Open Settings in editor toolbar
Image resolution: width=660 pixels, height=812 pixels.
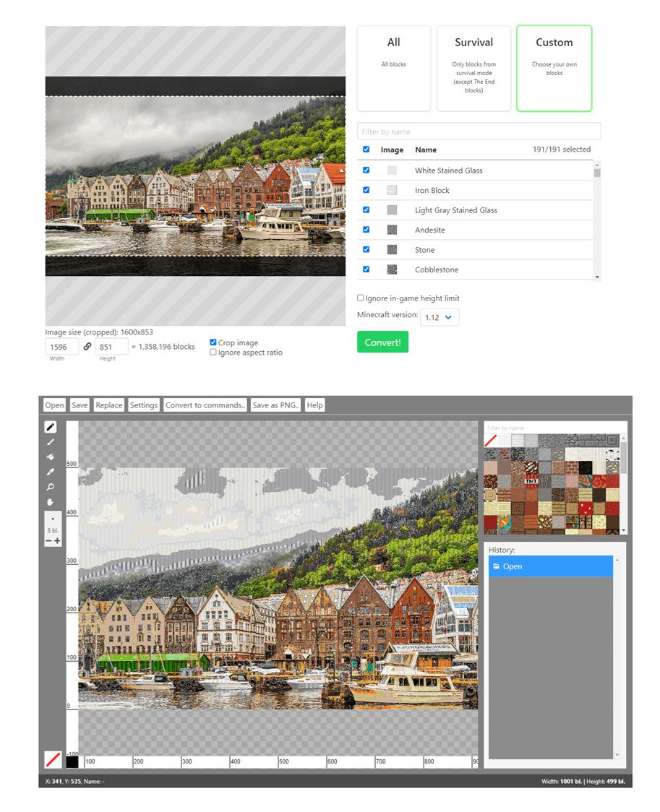144,405
